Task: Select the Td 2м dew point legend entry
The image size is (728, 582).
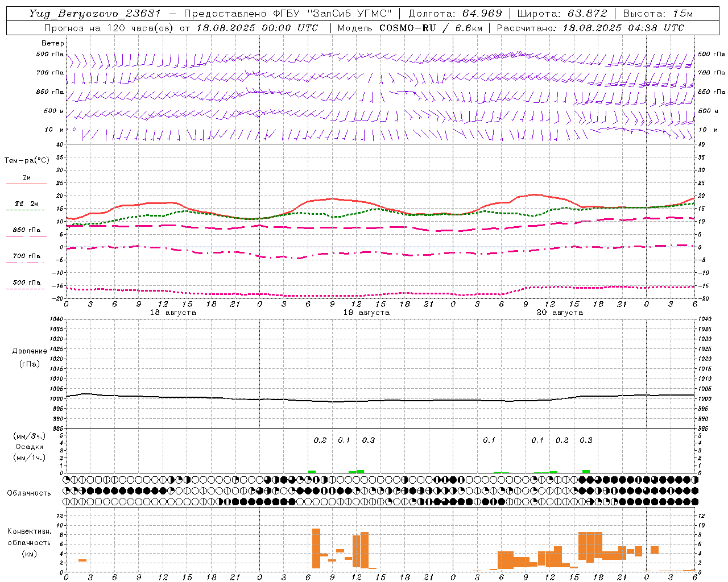Action: (x=26, y=206)
